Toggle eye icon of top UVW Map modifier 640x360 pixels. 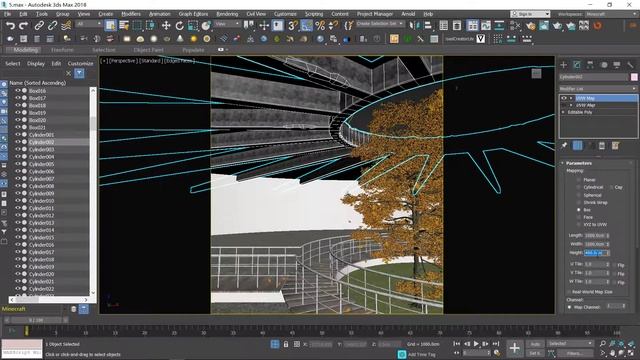pyautogui.click(x=564, y=98)
